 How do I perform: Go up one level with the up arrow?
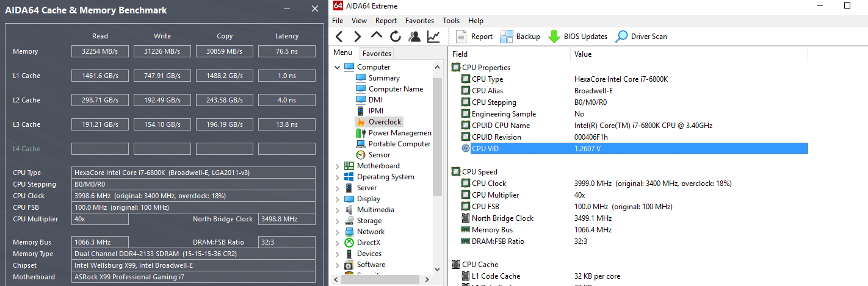pos(377,37)
